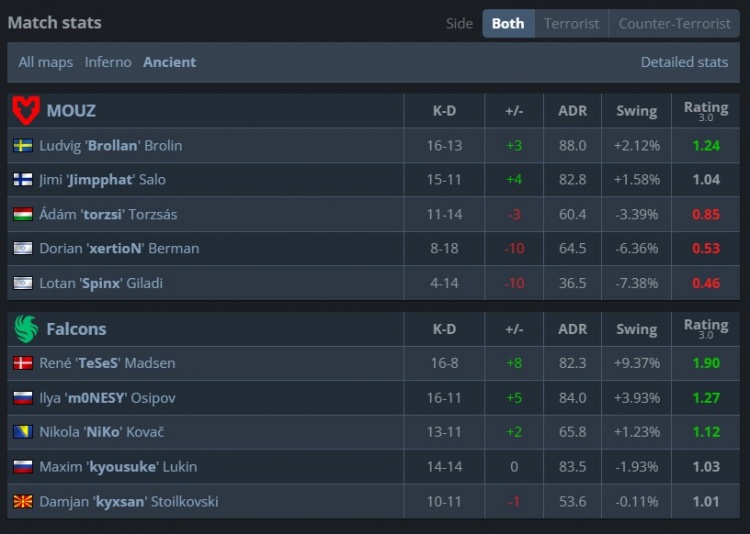Select the Ancient map tab
The height and width of the screenshot is (534, 750).
pyautogui.click(x=169, y=62)
